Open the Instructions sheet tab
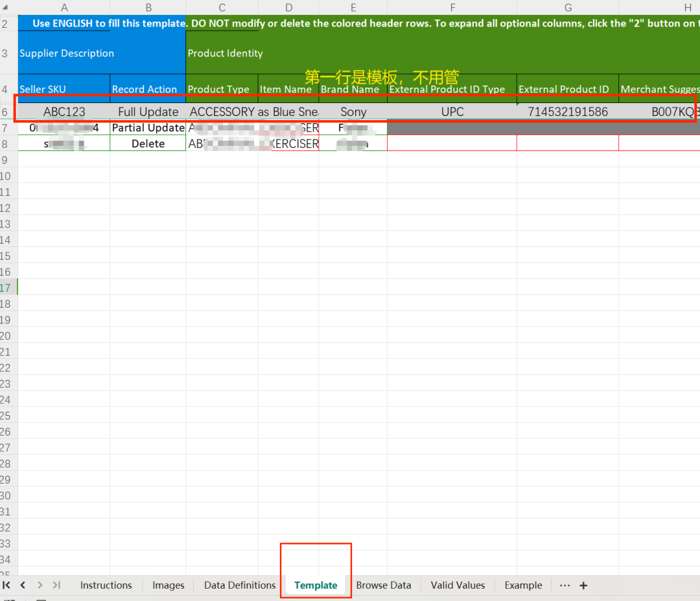The image size is (700, 601). pos(106,585)
